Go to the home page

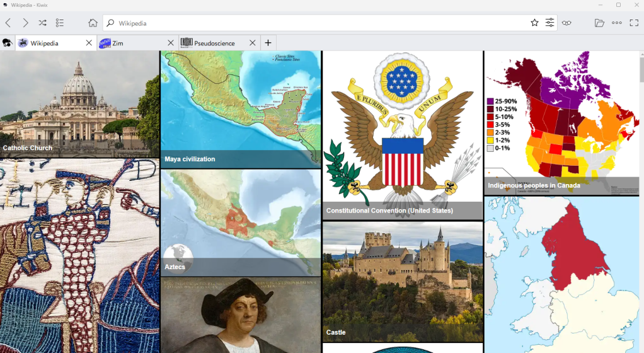[93, 23]
